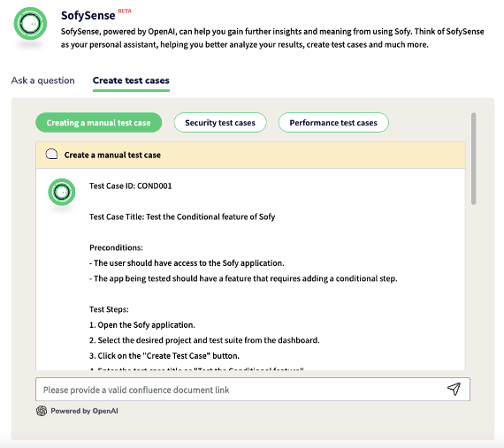Click the SofySense logo in the header
The width and height of the screenshot is (504, 448).
coord(30,24)
